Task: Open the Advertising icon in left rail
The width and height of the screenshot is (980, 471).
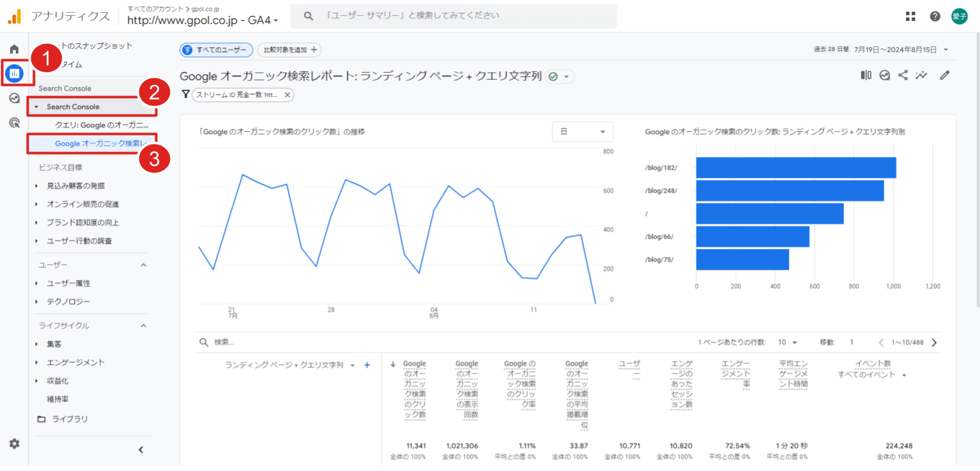Action: tap(14, 123)
